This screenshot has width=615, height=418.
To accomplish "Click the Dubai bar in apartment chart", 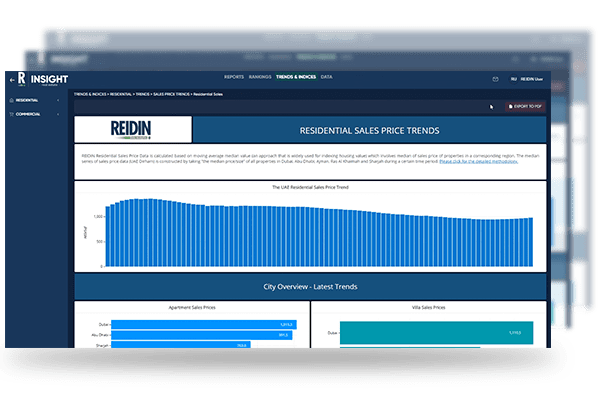I will coord(204,324).
